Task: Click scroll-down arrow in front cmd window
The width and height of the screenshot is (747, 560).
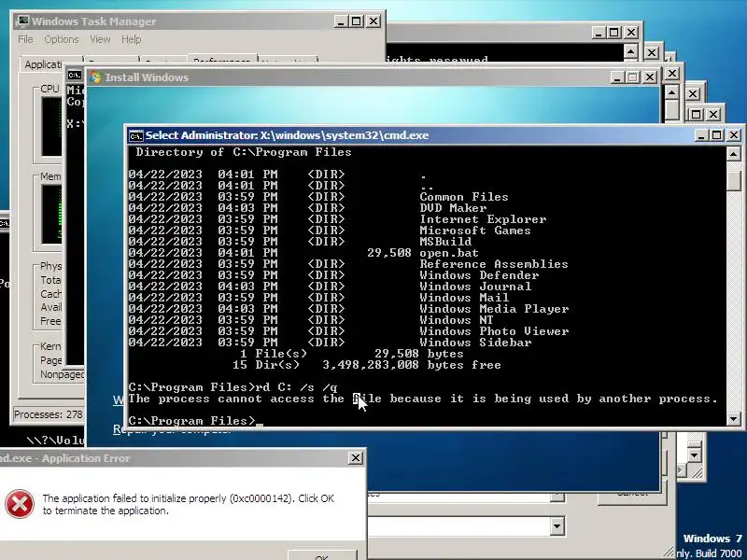Action: click(734, 419)
